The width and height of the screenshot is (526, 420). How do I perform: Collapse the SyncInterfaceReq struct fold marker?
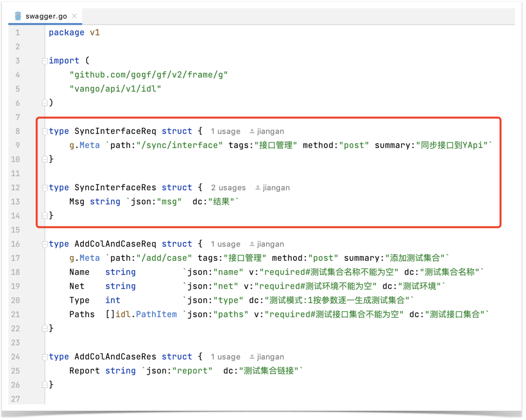pyautogui.click(x=45, y=131)
